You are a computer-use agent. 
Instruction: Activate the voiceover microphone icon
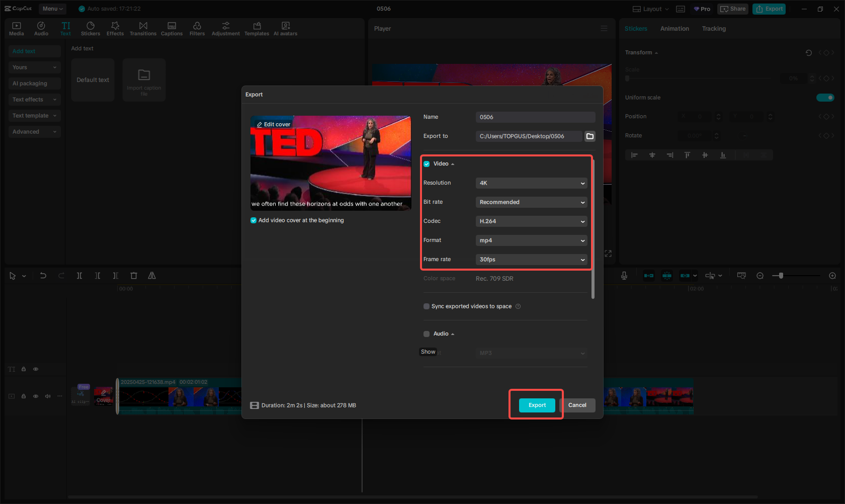click(x=624, y=276)
